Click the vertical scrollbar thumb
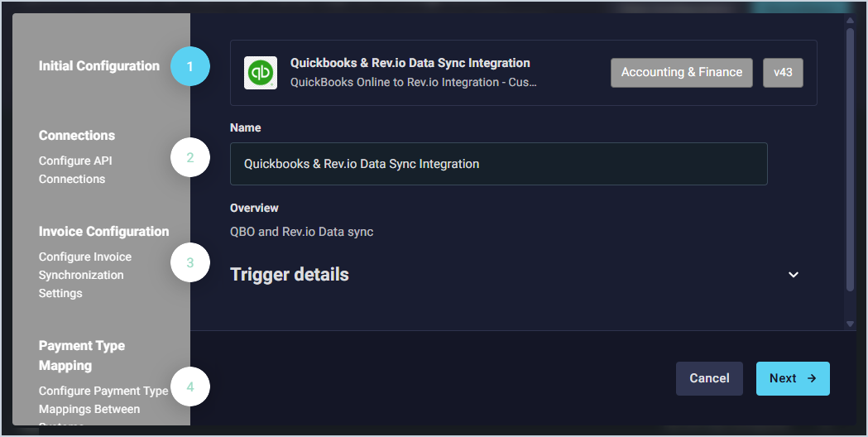Screen dimensions: 868x437 pos(851,160)
